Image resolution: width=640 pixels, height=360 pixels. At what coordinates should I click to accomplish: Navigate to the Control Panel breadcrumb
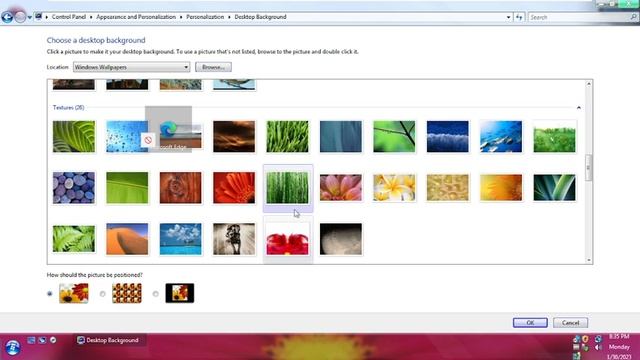pyautogui.click(x=69, y=17)
